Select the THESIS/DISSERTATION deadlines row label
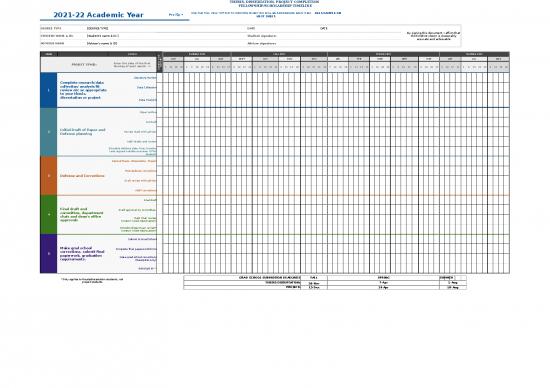The height and width of the screenshot is (388, 550). (283, 282)
